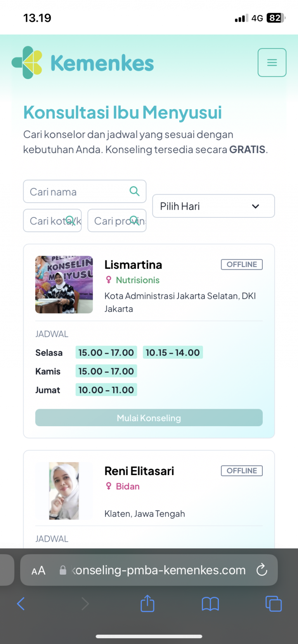The height and width of the screenshot is (644, 298).
Task: Show Safari open tabs icon
Action: click(273, 604)
